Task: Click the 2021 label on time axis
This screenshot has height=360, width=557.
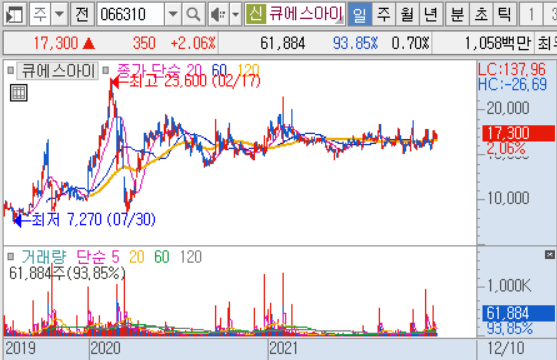Action: tap(283, 348)
